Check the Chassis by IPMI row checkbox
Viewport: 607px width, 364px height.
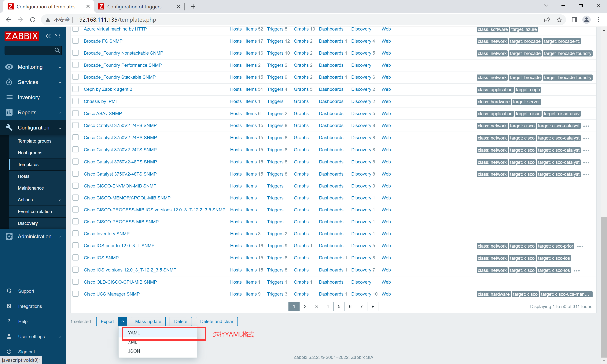pyautogui.click(x=75, y=101)
